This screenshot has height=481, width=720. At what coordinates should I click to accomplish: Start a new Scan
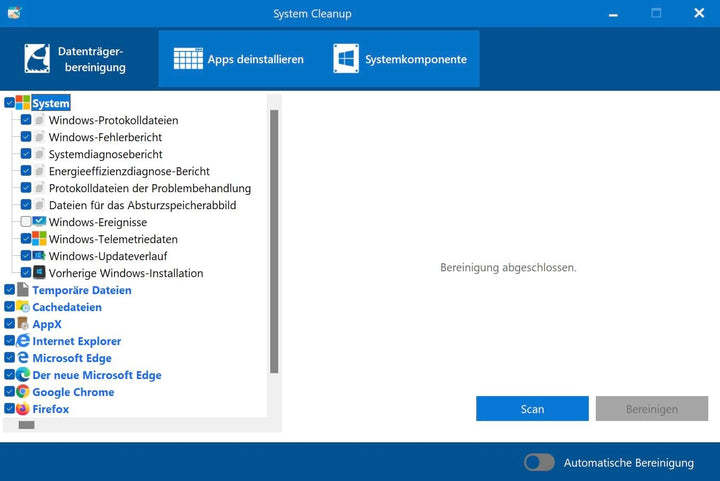pyautogui.click(x=532, y=408)
